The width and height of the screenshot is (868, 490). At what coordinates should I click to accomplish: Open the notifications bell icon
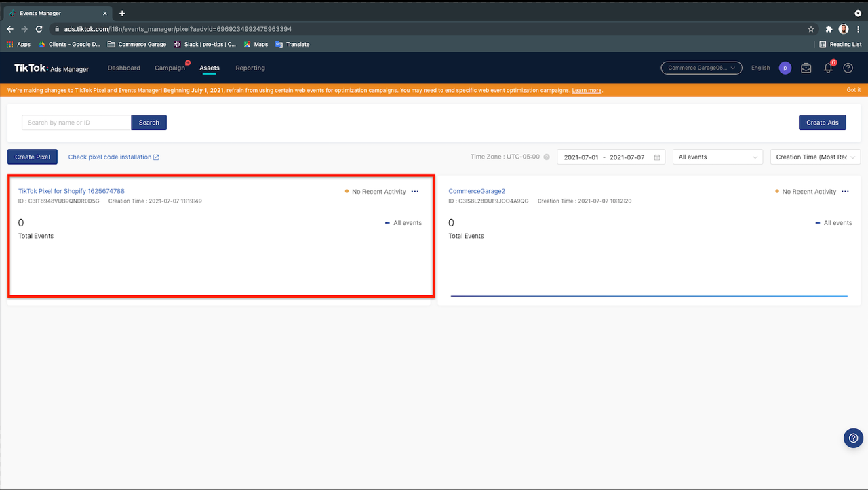pyautogui.click(x=828, y=68)
